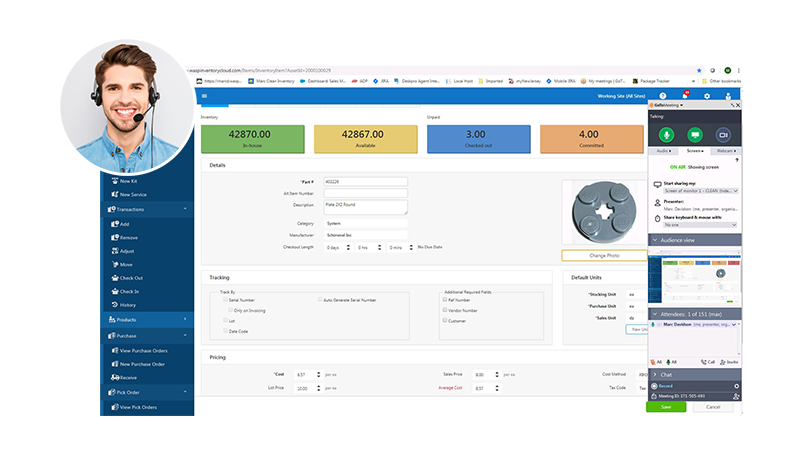
Task: Click the yellow Available quantity tile
Action: tap(365, 139)
